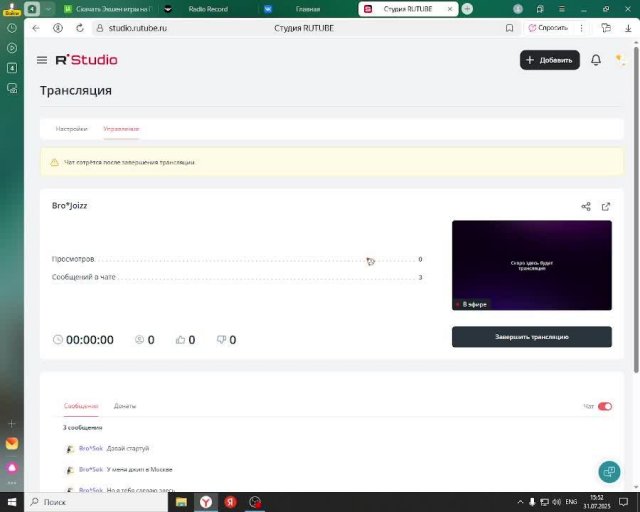Click Завершить трансляцию button
Viewport: 640px width, 512px height.
532,337
